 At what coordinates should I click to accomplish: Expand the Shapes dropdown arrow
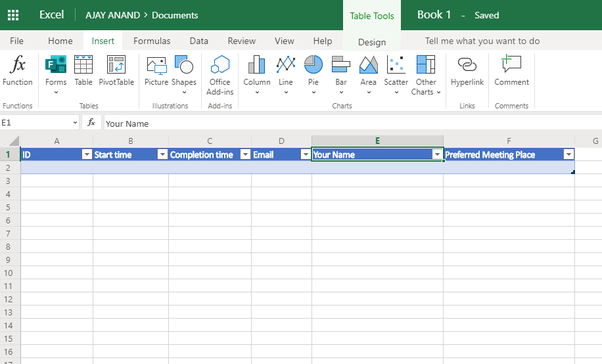184,92
